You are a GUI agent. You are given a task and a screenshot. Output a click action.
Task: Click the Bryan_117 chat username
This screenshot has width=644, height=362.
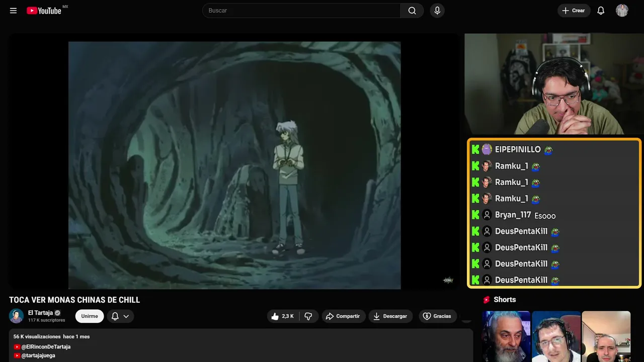coord(513,215)
